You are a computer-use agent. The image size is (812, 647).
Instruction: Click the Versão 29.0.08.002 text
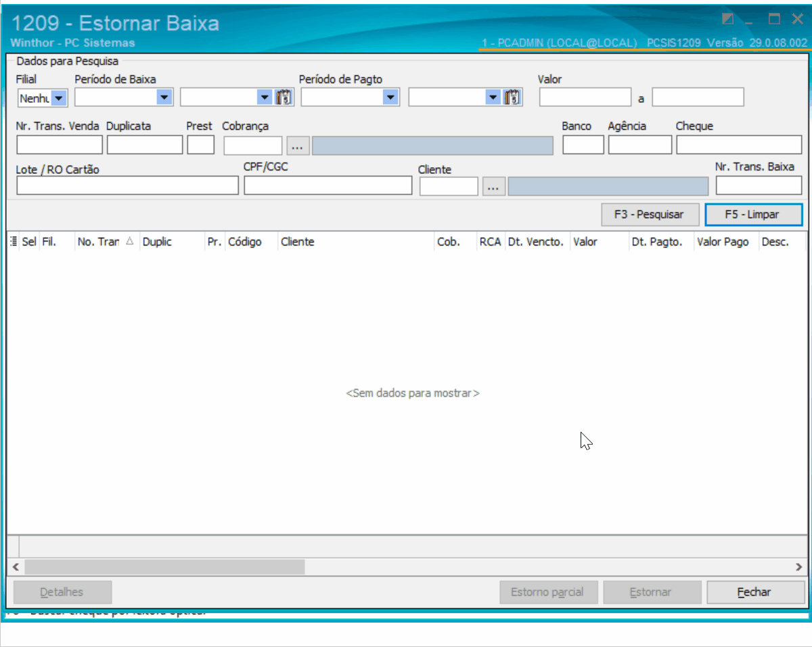pyautogui.click(x=757, y=43)
